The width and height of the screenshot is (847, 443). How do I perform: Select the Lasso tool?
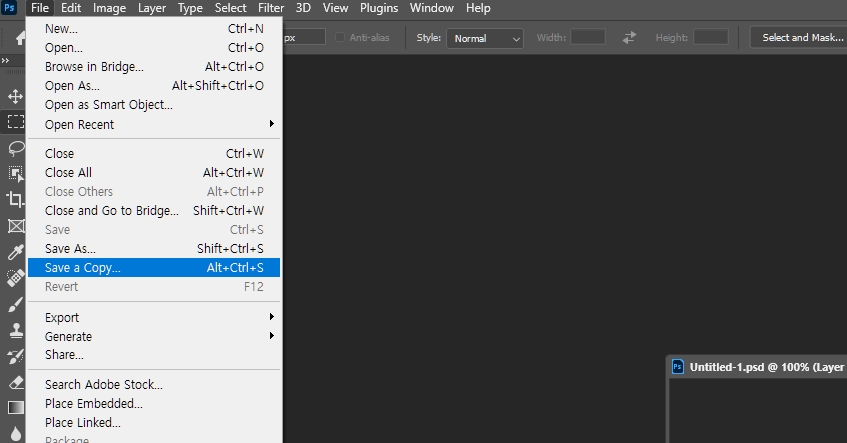15,147
